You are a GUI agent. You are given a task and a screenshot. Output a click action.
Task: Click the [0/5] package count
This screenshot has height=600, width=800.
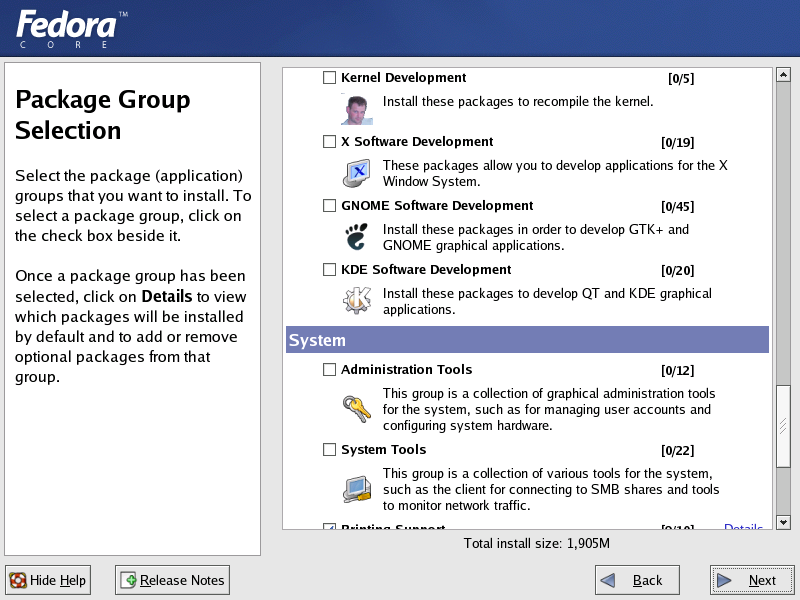pyautogui.click(x=681, y=79)
